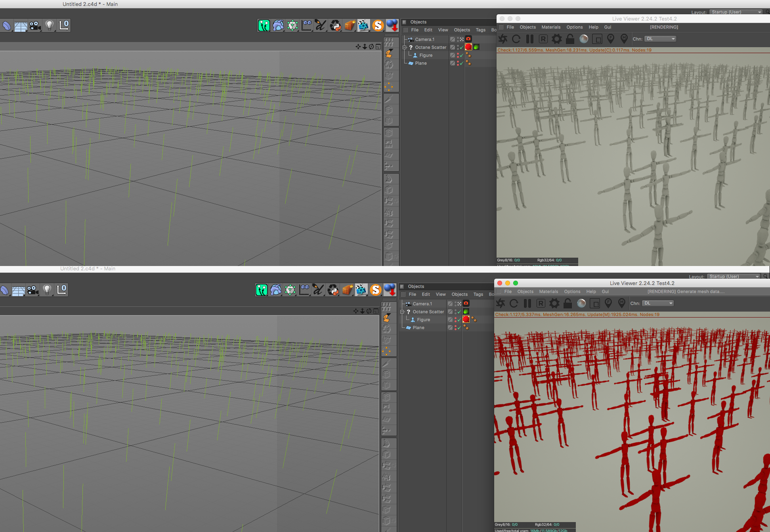This screenshot has width=770, height=532.
Task: Click the red material tag on the Figure object
Action: 466,320
